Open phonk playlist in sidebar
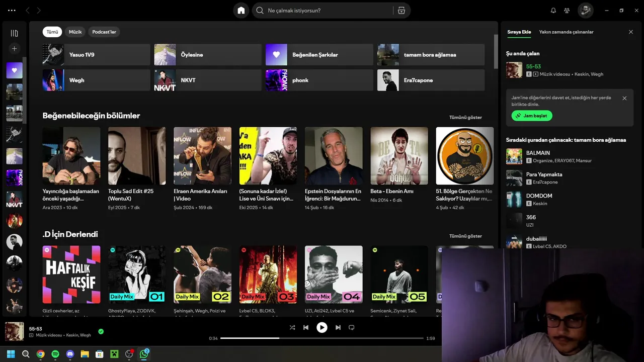The image size is (644, 362). (14, 178)
